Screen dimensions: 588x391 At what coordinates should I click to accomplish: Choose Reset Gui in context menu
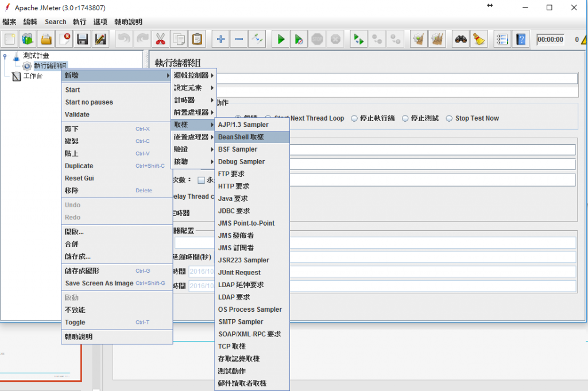(116, 178)
